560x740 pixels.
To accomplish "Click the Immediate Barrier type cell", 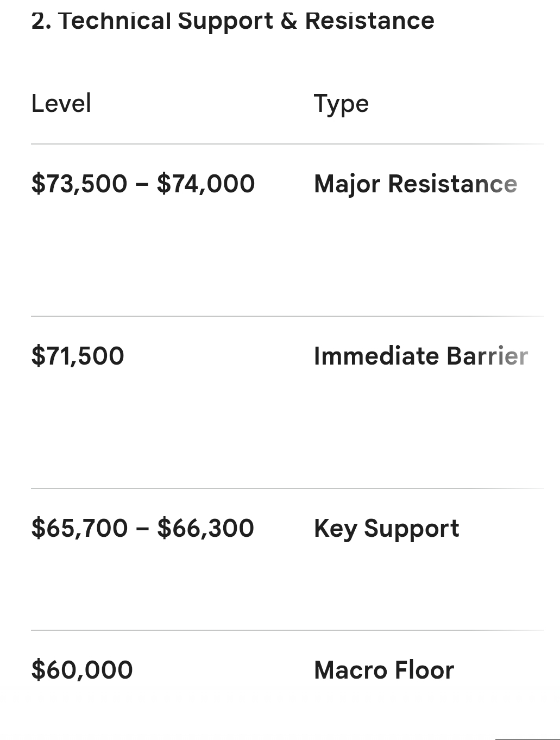I will (x=421, y=356).
